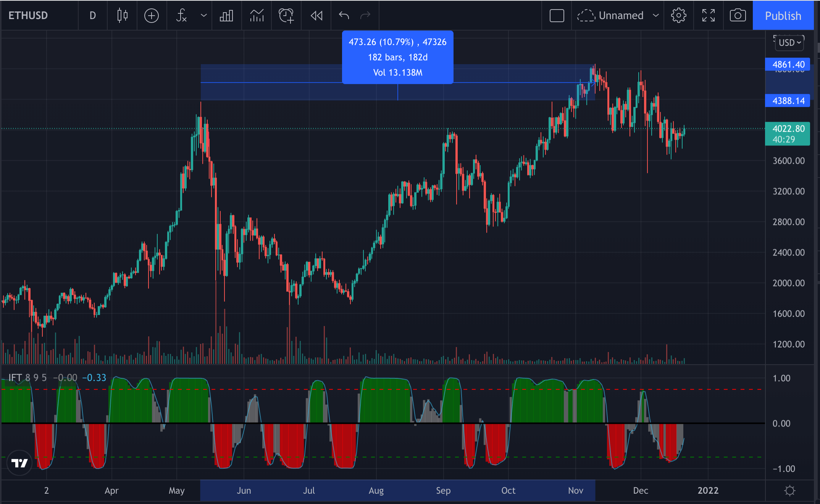Expand the Unnamed layout dropdown chevron
The image size is (820, 504).
pyautogui.click(x=656, y=16)
